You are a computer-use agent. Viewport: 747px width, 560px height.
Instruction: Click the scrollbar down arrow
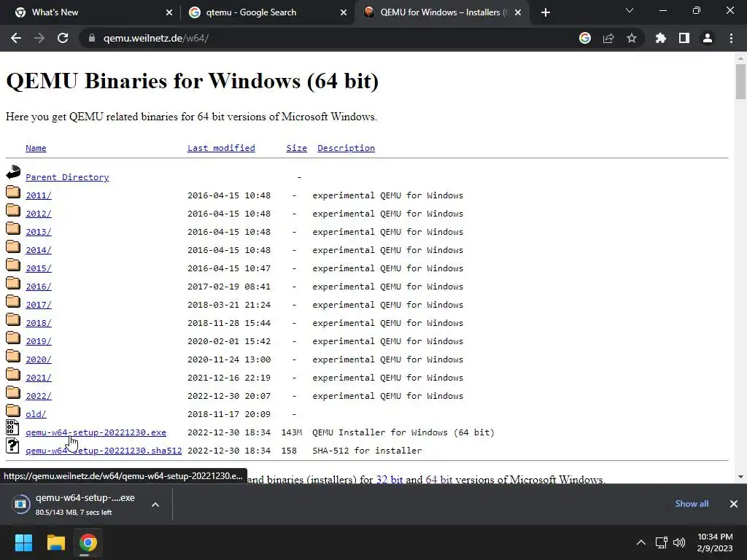740,477
